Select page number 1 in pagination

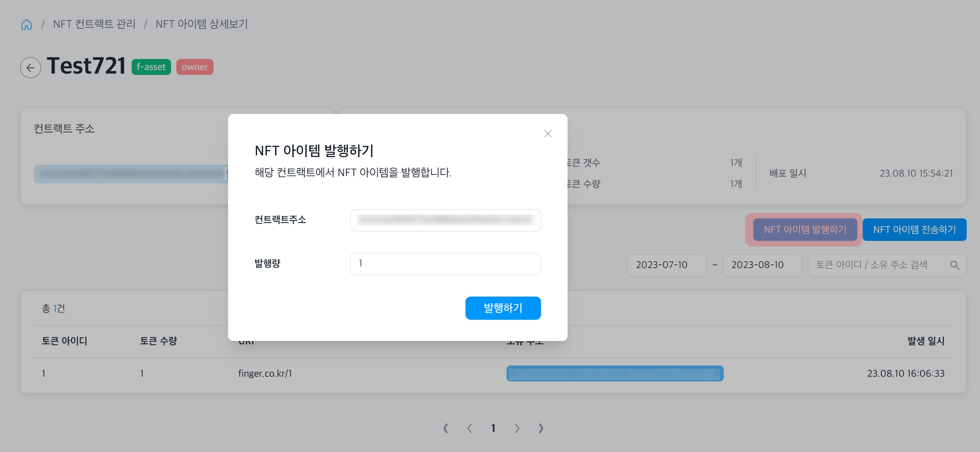pos(493,428)
